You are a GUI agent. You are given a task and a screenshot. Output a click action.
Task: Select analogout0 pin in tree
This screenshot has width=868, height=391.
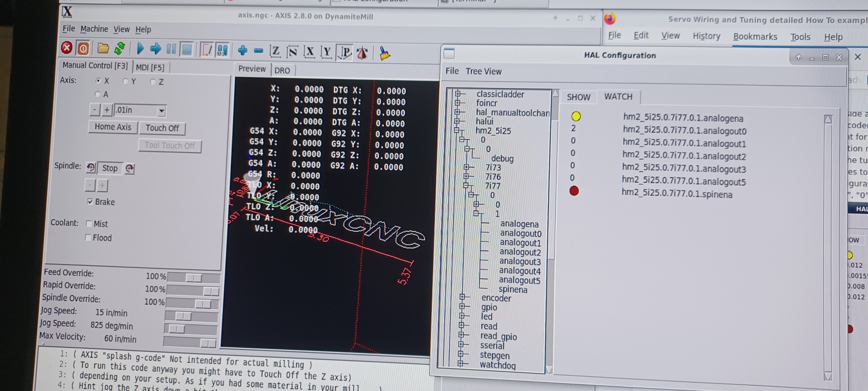pyautogui.click(x=520, y=233)
